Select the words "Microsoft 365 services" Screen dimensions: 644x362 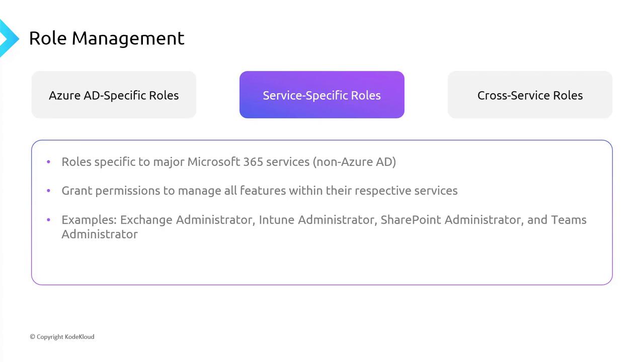pos(249,162)
